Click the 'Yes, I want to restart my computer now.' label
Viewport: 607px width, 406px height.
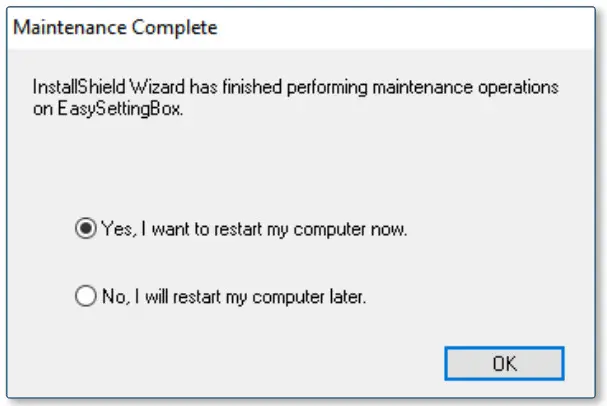point(254,229)
